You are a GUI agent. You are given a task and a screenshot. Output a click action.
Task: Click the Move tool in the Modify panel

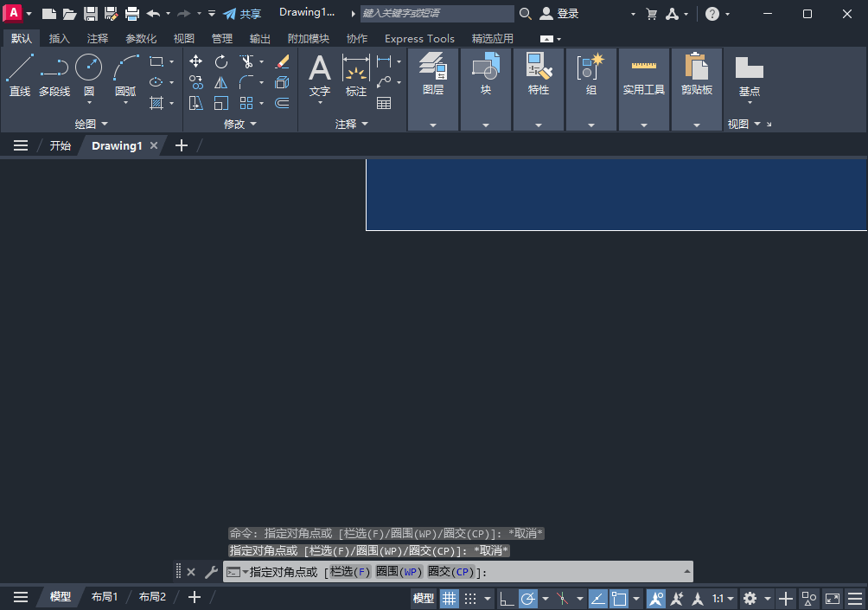tap(195, 61)
